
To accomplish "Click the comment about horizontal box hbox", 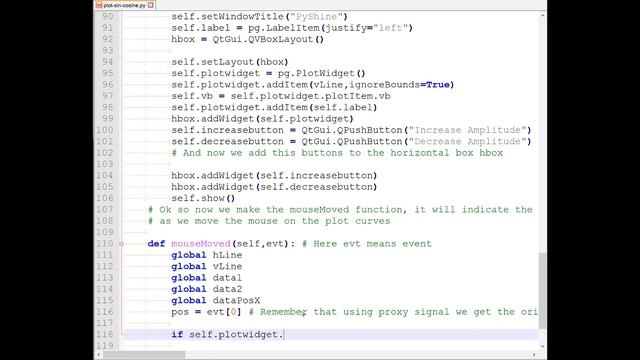I will [x=337, y=153].
